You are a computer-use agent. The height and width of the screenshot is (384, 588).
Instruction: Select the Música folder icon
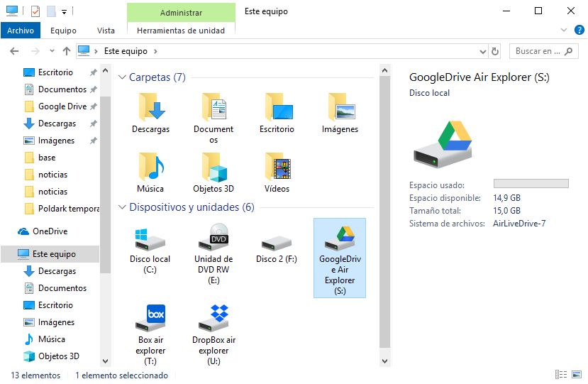click(150, 169)
